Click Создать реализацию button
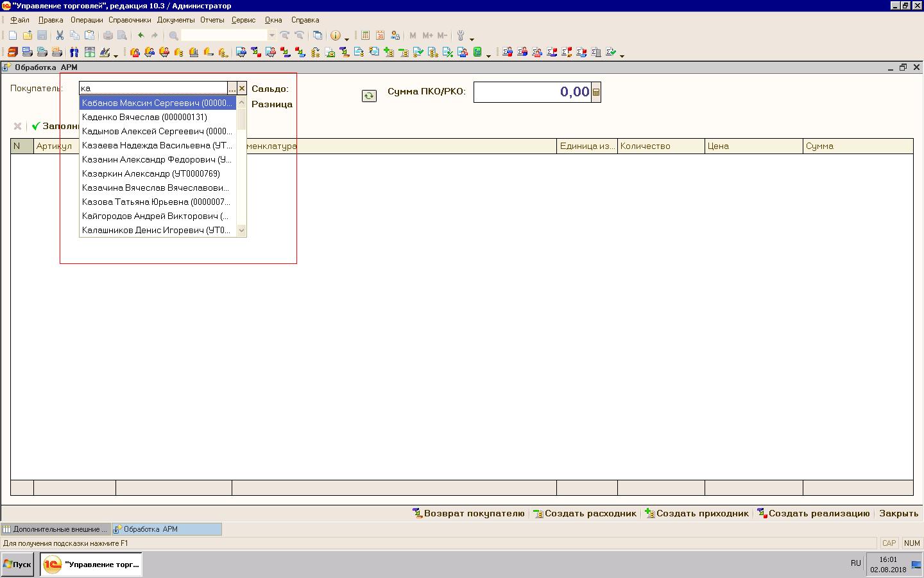The image size is (924, 578). tap(813, 513)
